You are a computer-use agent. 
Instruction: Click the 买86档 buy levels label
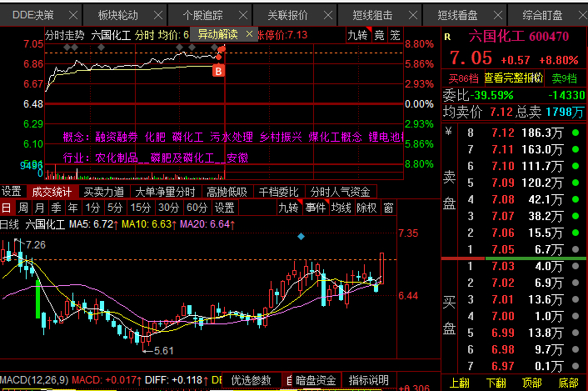[x=464, y=78]
